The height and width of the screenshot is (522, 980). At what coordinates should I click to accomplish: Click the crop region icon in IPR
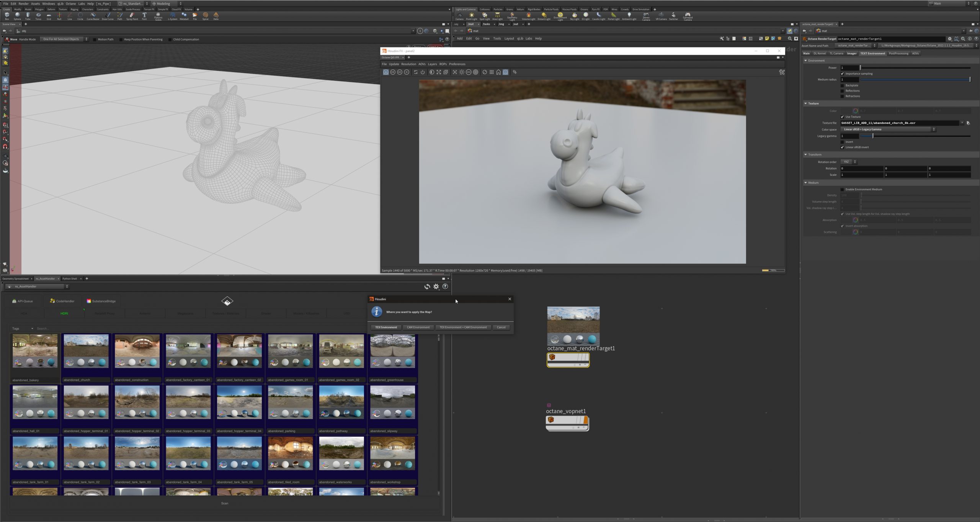514,72
